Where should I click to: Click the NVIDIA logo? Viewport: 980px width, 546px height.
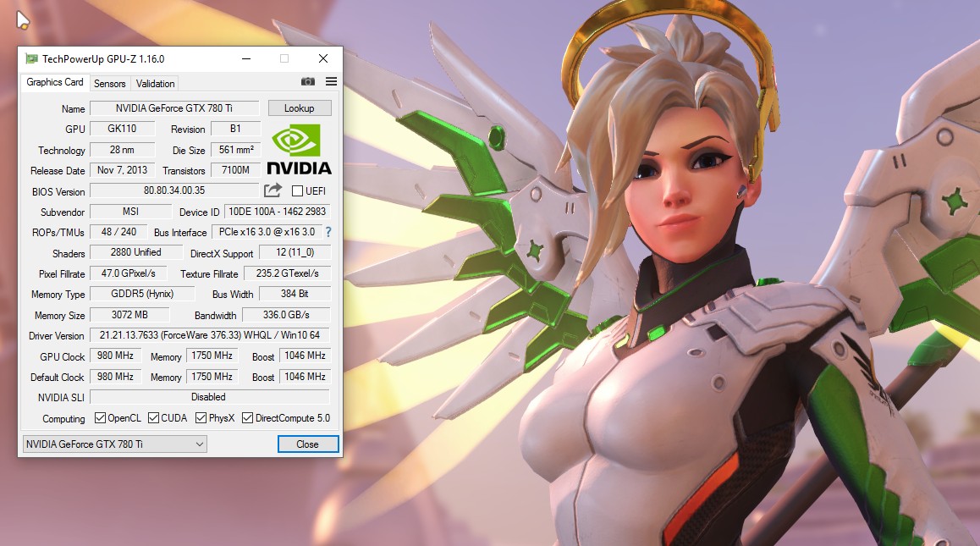(299, 149)
